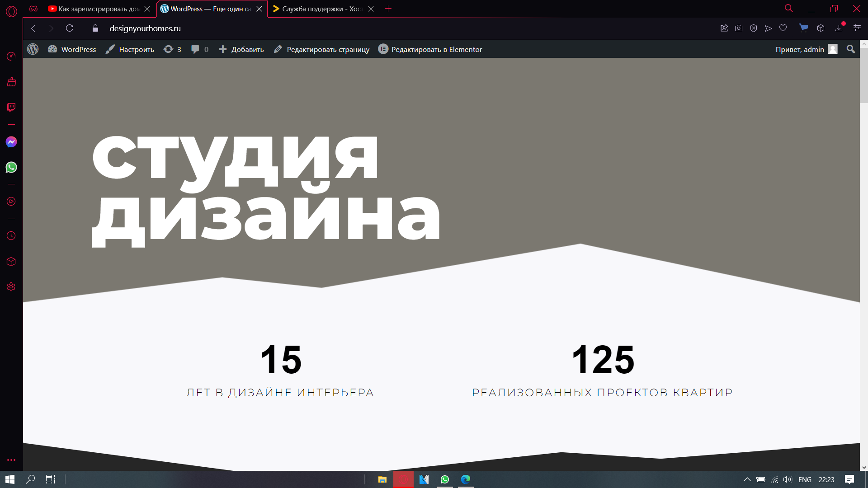Viewport: 868px width, 488px height.
Task: Switch to Служба поддержки tab
Action: (322, 9)
